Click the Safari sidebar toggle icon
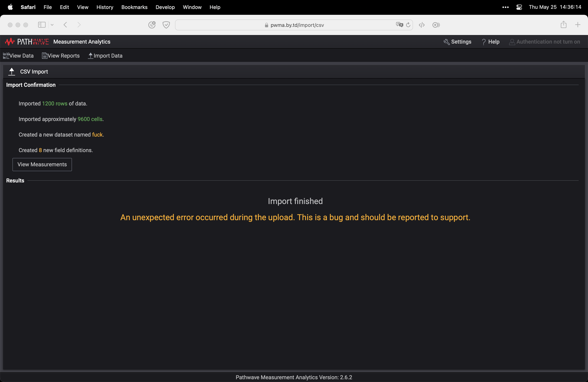This screenshot has width=588, height=382. point(41,25)
